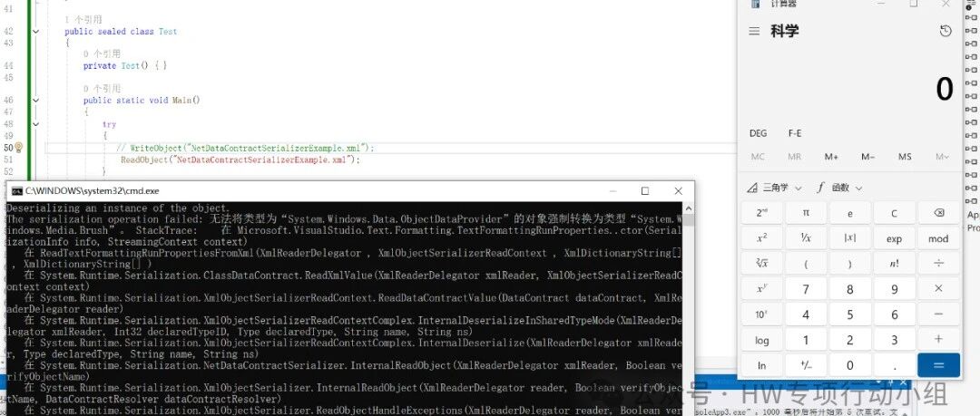Image resolution: width=980 pixels, height=416 pixels.
Task: Click digit 9 on calculator
Action: pos(894,289)
